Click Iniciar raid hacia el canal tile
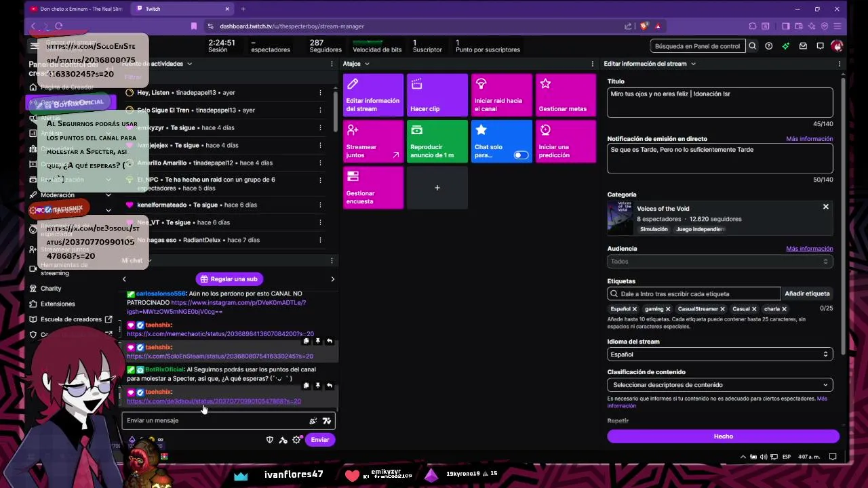This screenshot has height=488, width=868. 502,95
